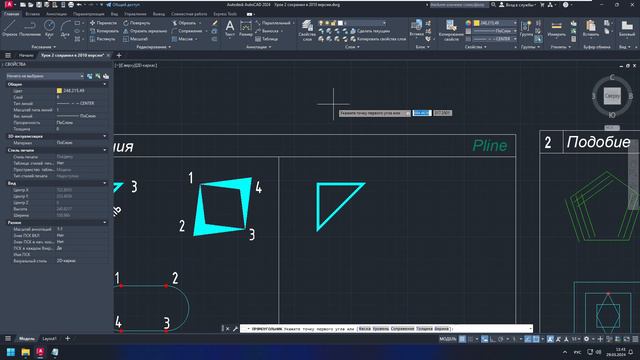640x360 pixels.
Task: Click the AutoCAD application menu button
Action: pyautogui.click(x=9, y=5)
